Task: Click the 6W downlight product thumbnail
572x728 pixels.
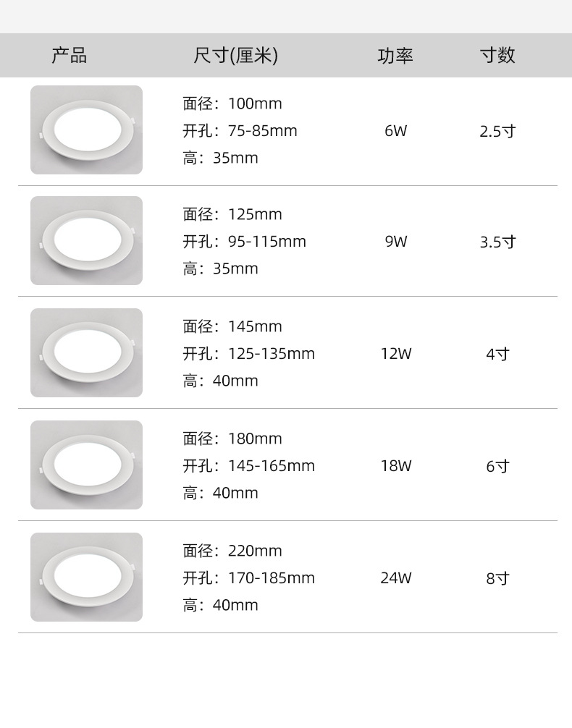Action: tap(86, 130)
